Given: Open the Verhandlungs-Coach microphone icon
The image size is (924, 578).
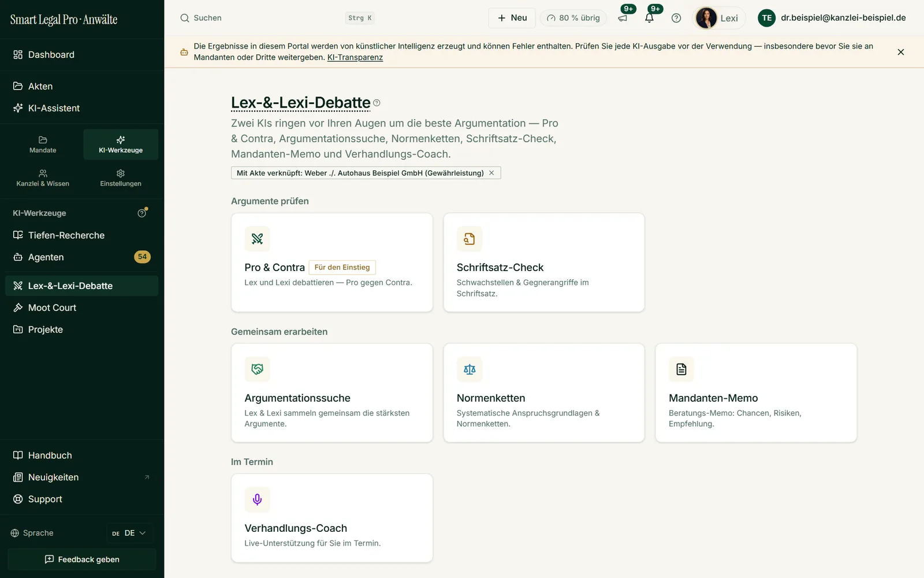Looking at the screenshot, I should click(x=257, y=499).
